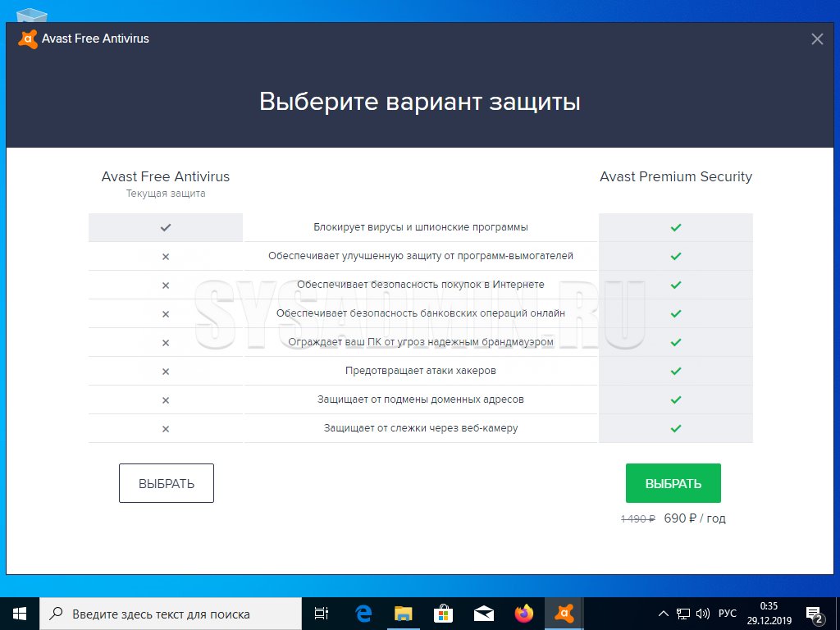Launch Microsoft Edge from the taskbar

tap(363, 614)
